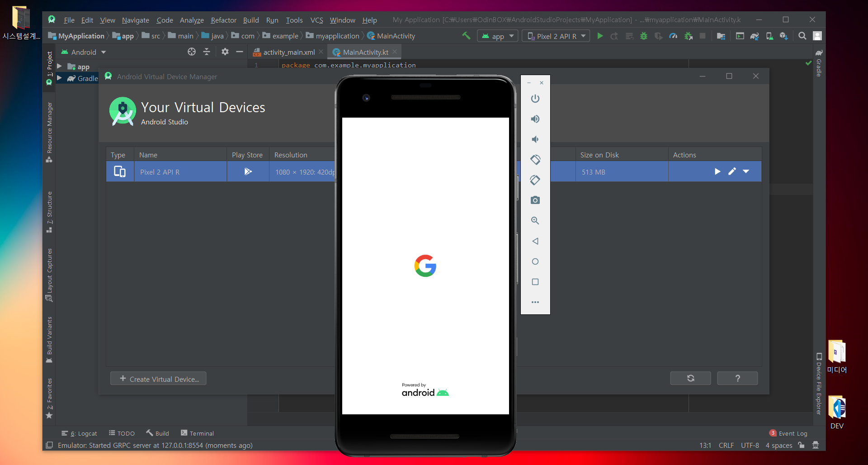This screenshot has width=868, height=465.
Task: Click the Search Everywhere magnifier icon
Action: pos(802,36)
